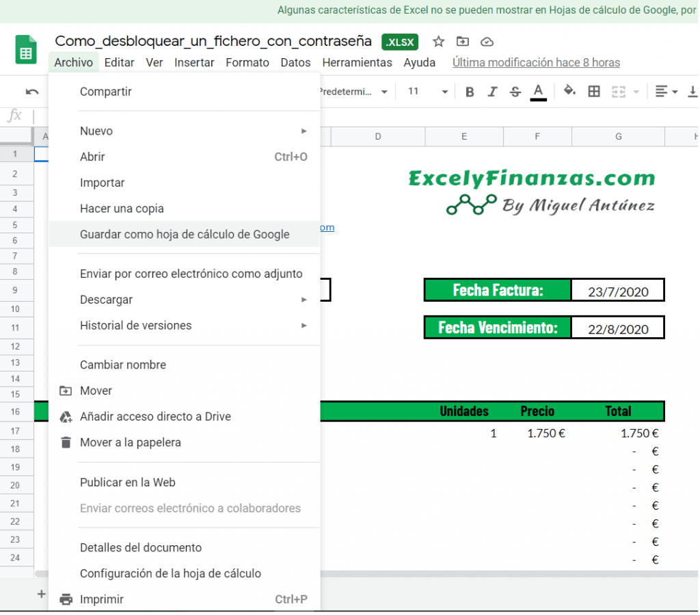Expand the merge cells dropdown arrow

636,92
